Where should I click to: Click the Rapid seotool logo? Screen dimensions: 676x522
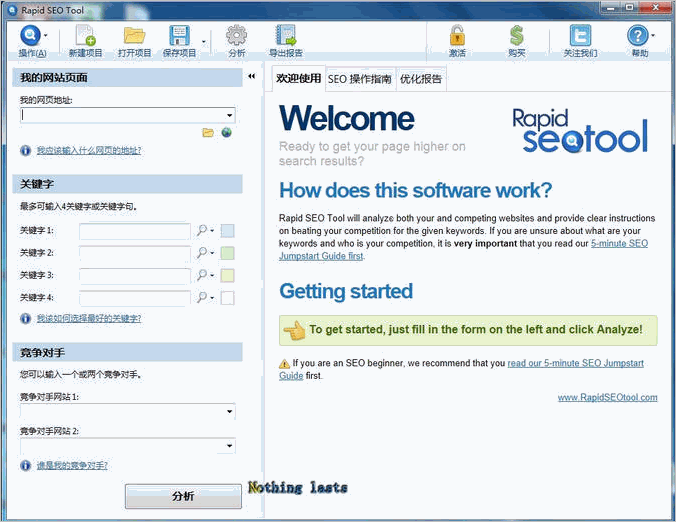coord(580,131)
